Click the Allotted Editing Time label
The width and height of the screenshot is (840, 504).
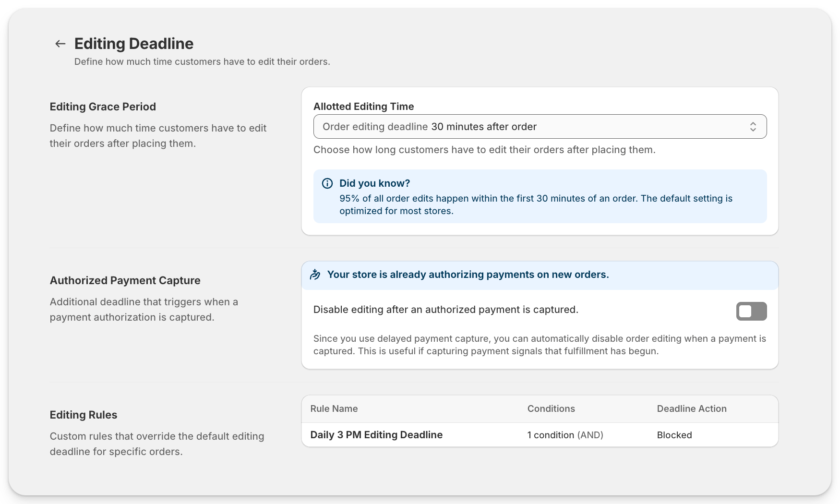tap(363, 107)
